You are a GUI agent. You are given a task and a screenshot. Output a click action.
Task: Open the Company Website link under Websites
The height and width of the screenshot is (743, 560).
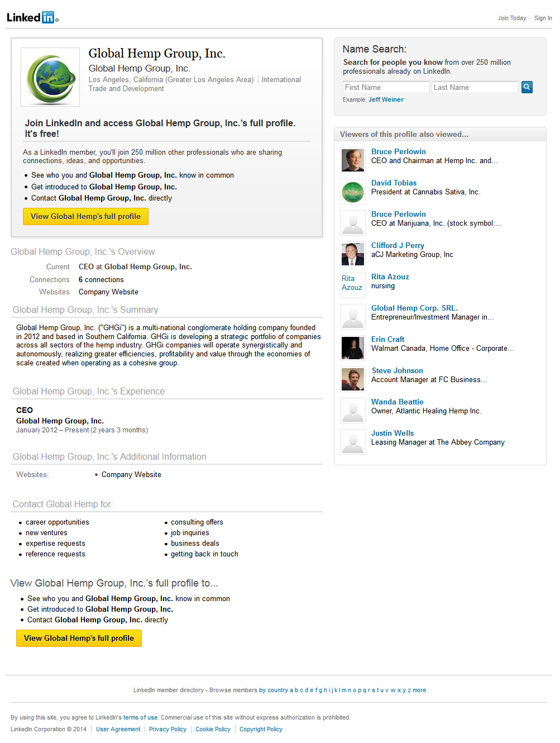[108, 292]
